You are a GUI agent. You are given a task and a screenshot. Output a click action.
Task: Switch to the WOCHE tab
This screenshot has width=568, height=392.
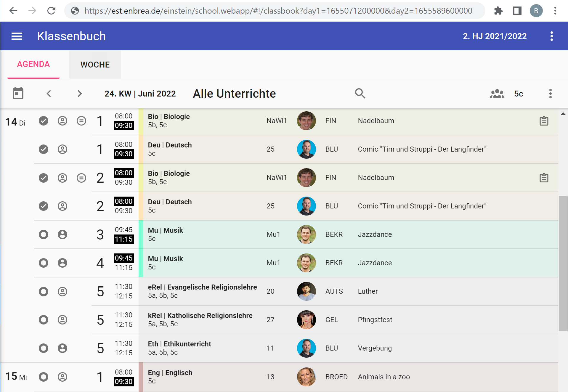[95, 65]
